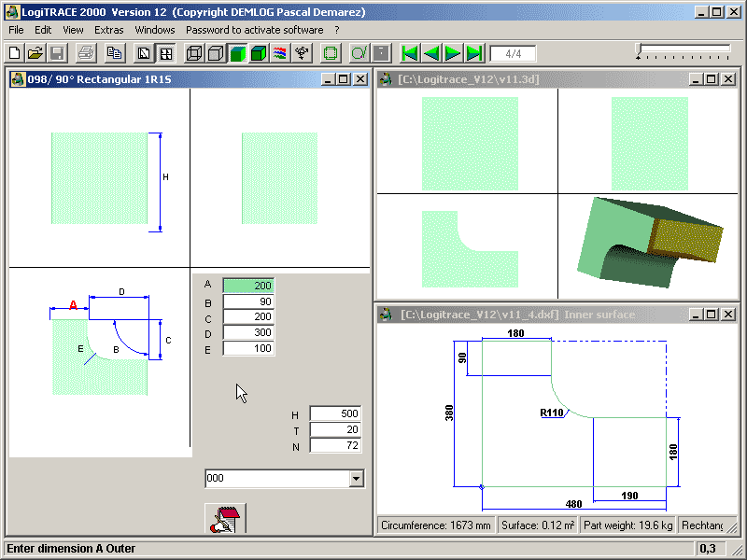Click the v11_4.dxf window title icon
This screenshot has height=560, width=747.
pos(386,315)
